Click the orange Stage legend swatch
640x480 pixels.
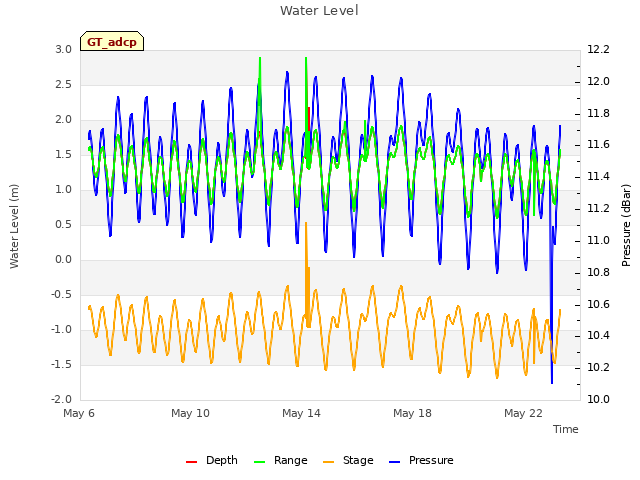pyautogui.click(x=329, y=462)
